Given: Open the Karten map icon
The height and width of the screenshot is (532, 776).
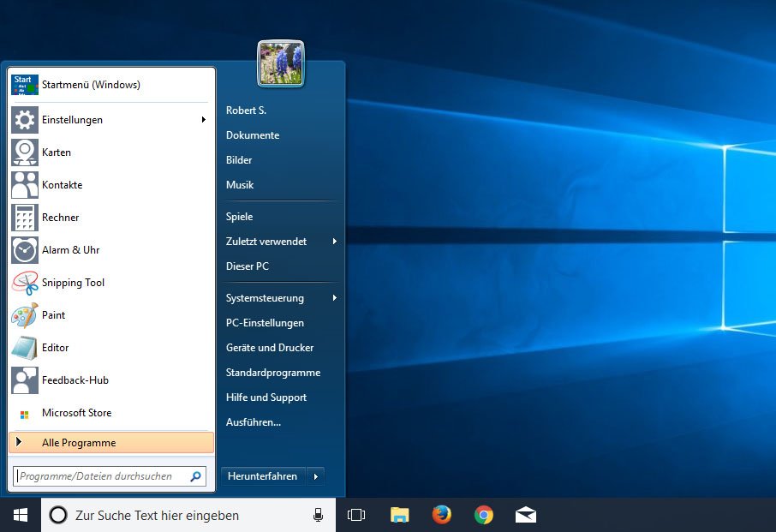Looking at the screenshot, I should click(x=25, y=152).
